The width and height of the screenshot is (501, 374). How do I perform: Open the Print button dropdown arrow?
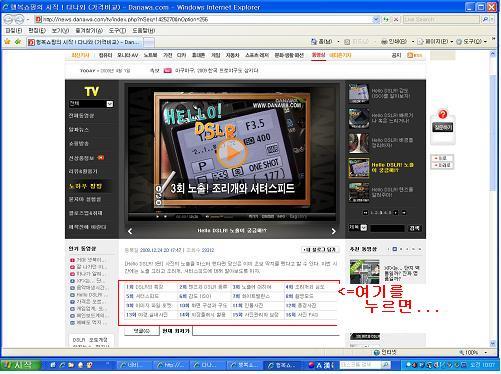pyautogui.click(x=413, y=42)
